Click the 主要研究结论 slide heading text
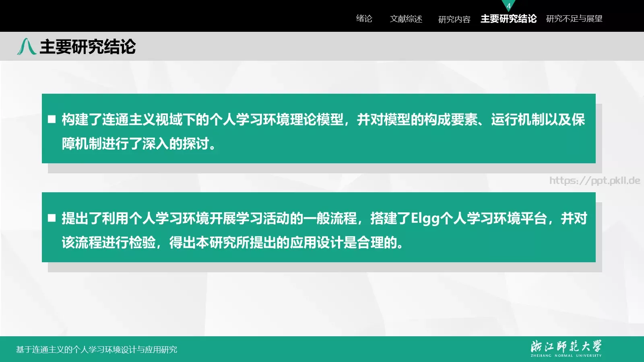644x362 pixels. pyautogui.click(x=88, y=47)
